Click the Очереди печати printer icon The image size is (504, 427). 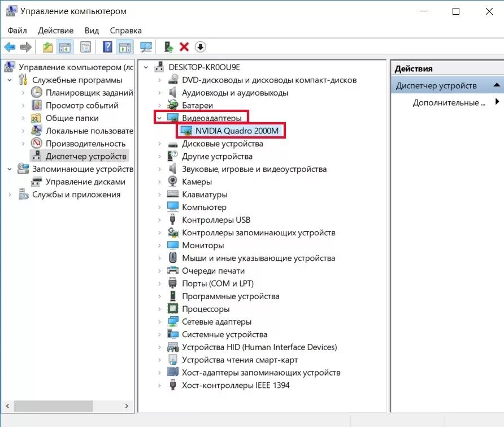click(172, 270)
